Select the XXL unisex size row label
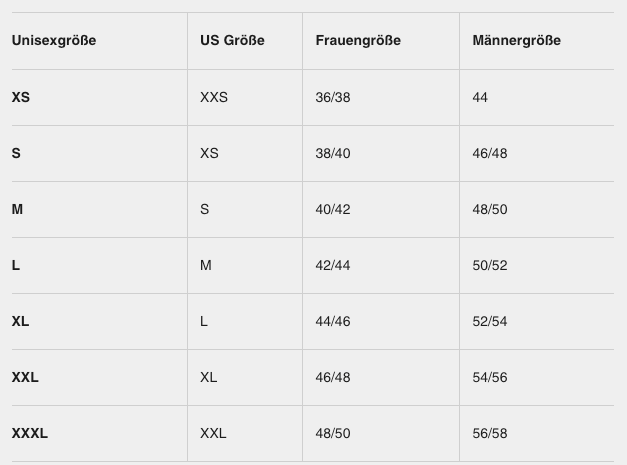Viewport: 627px width, 465px height. point(25,378)
